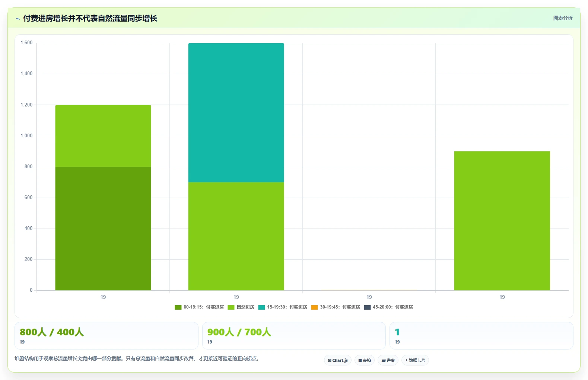The width and height of the screenshot is (588, 380).
Task: Click the dark slate legend color box
Action: click(x=367, y=307)
